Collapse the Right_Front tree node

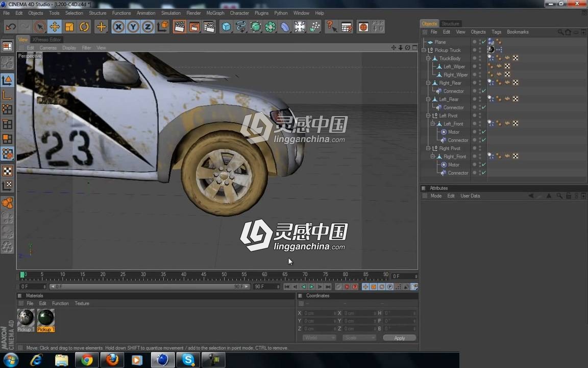click(433, 156)
